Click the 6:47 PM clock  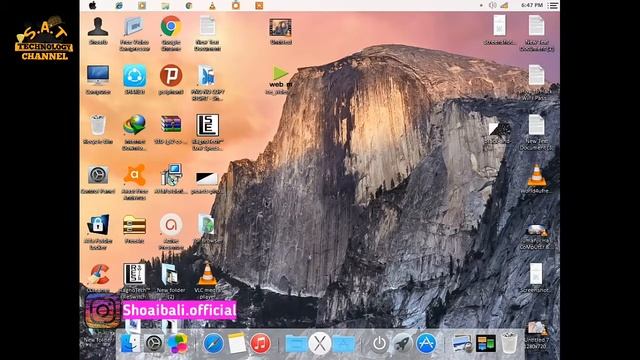532,5
